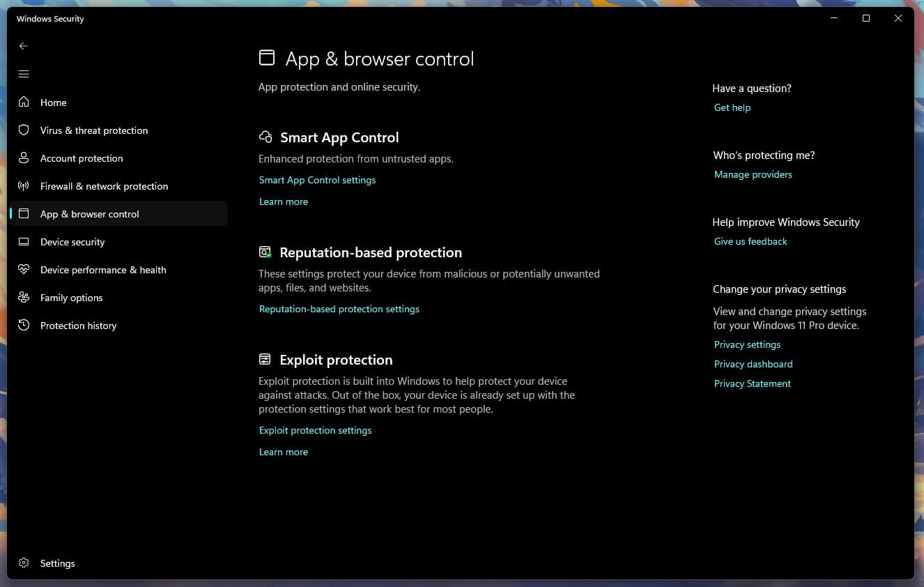The image size is (924, 587).
Task: Open Privacy dashboard link
Action: point(753,364)
